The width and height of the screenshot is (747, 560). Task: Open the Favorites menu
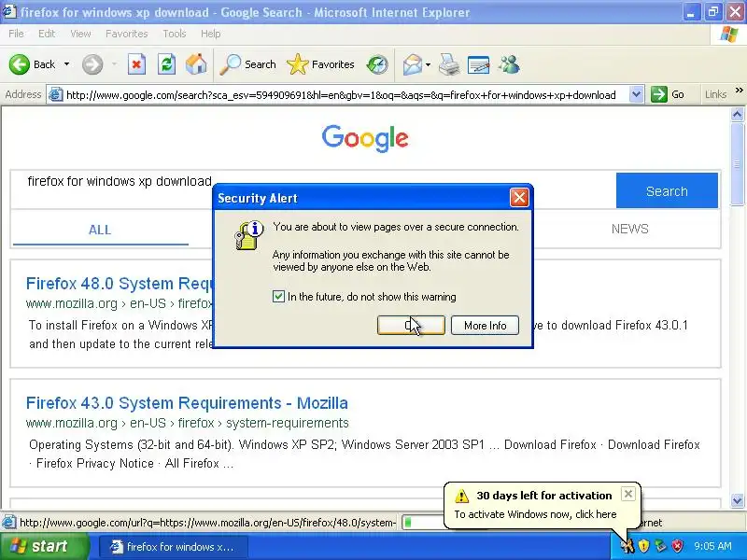(127, 34)
